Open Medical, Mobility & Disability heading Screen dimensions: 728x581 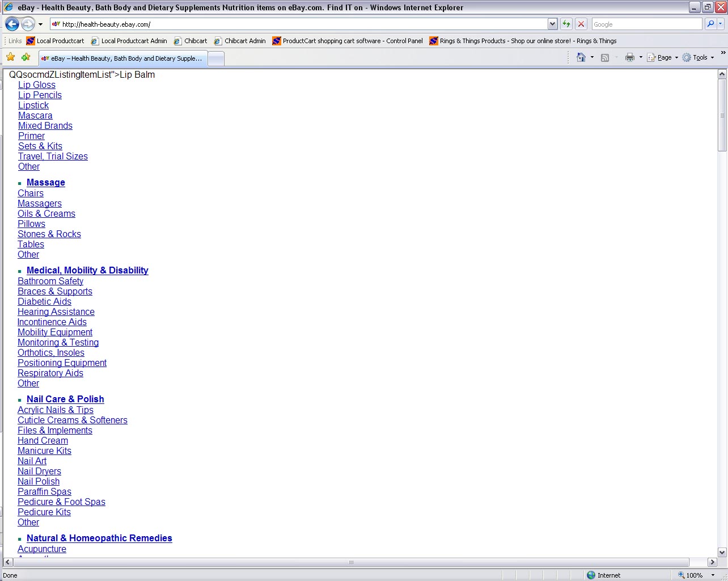[87, 271]
